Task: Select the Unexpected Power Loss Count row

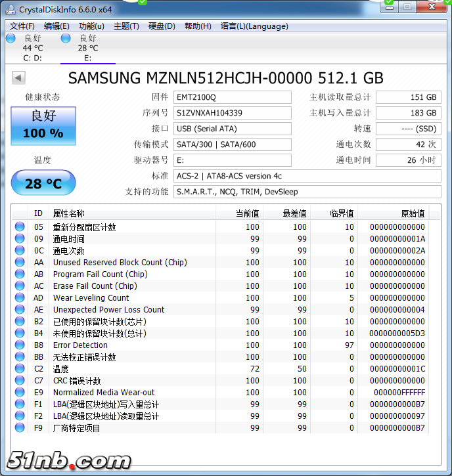Action: click(109, 310)
